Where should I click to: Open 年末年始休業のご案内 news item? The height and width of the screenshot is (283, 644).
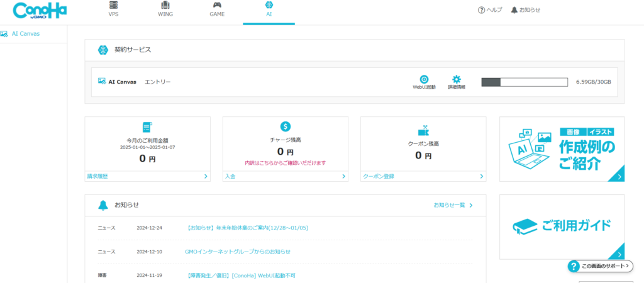[x=247, y=228]
